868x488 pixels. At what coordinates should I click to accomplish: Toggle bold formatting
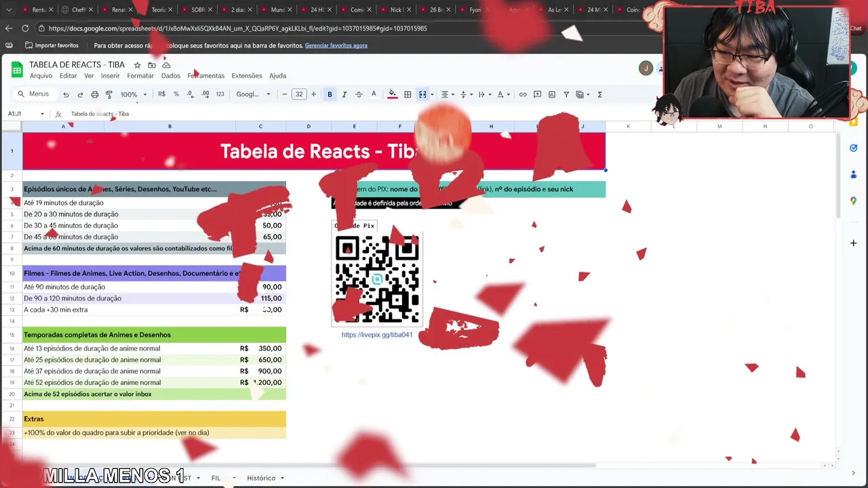[330, 95]
